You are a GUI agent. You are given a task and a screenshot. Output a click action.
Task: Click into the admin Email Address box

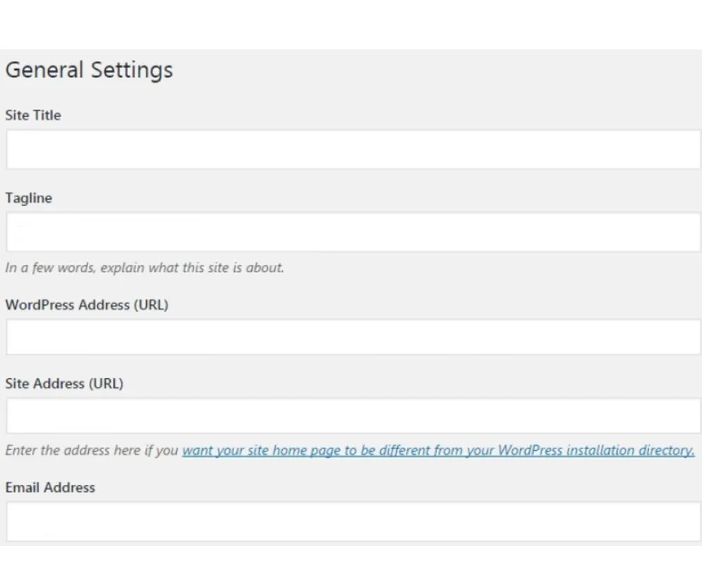pyautogui.click(x=351, y=521)
